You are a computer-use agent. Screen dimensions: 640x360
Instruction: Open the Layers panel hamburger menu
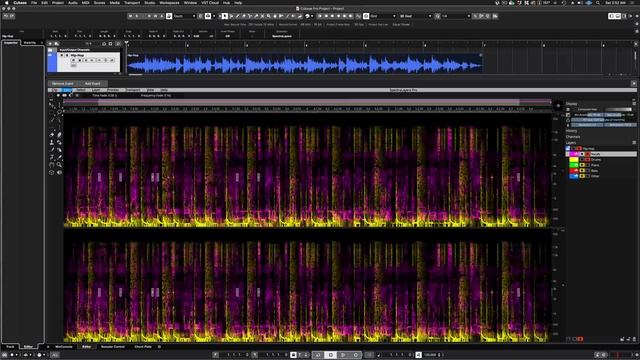tap(634, 142)
